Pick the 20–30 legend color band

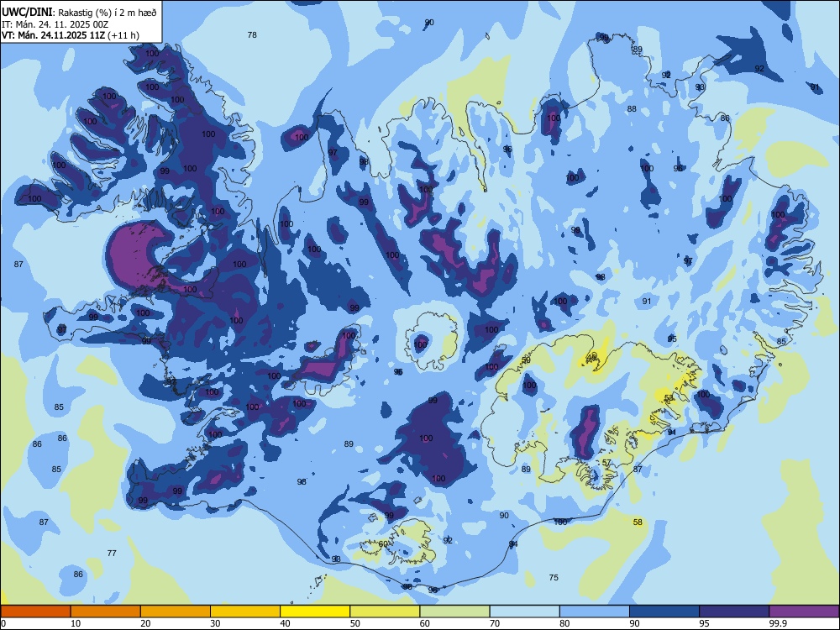coord(176,612)
